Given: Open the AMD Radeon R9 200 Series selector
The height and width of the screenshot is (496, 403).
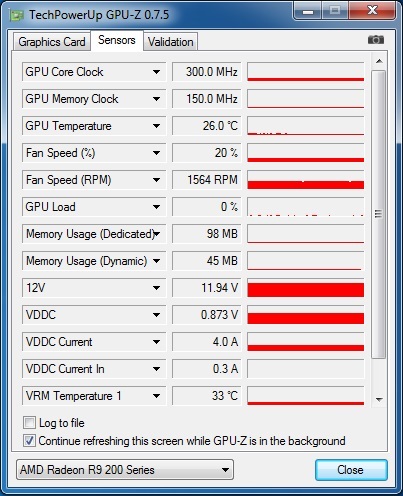Looking at the screenshot, I should coord(125,470).
